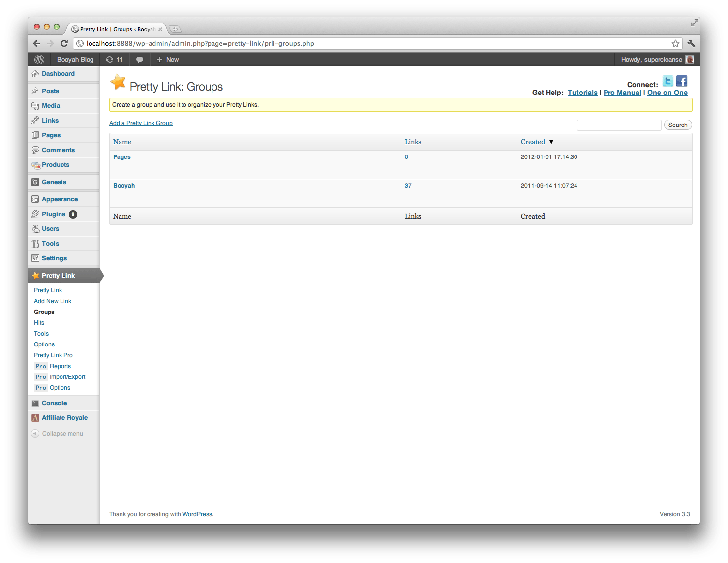The image size is (728, 563).
Task: Click the Console icon in sidebar
Action: click(35, 403)
